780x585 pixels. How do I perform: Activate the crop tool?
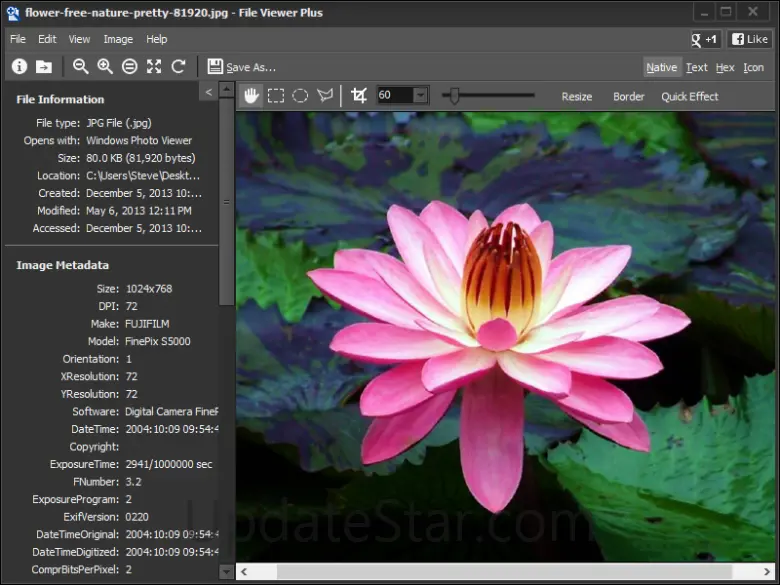point(359,96)
